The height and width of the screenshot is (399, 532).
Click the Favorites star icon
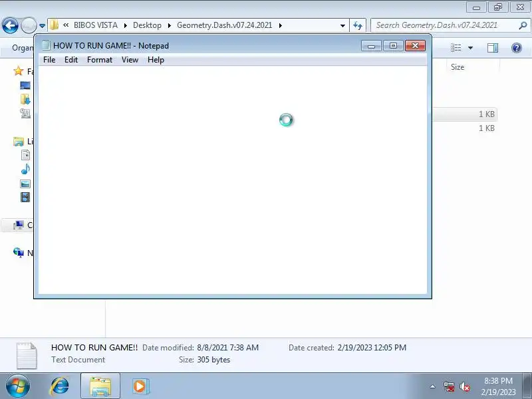19,71
